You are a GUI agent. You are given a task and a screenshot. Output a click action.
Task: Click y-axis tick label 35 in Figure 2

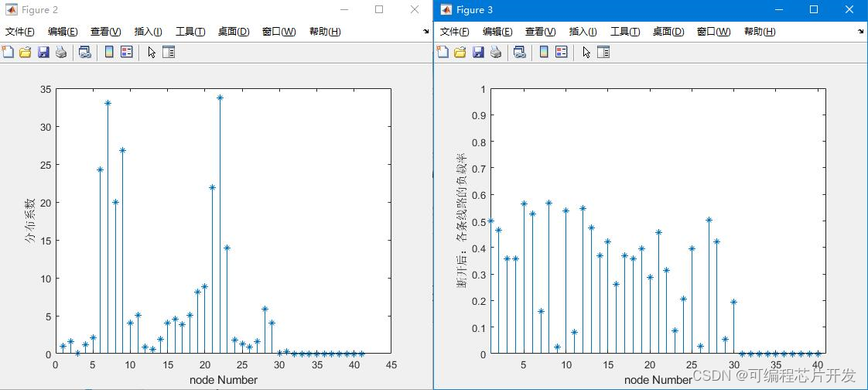46,89
